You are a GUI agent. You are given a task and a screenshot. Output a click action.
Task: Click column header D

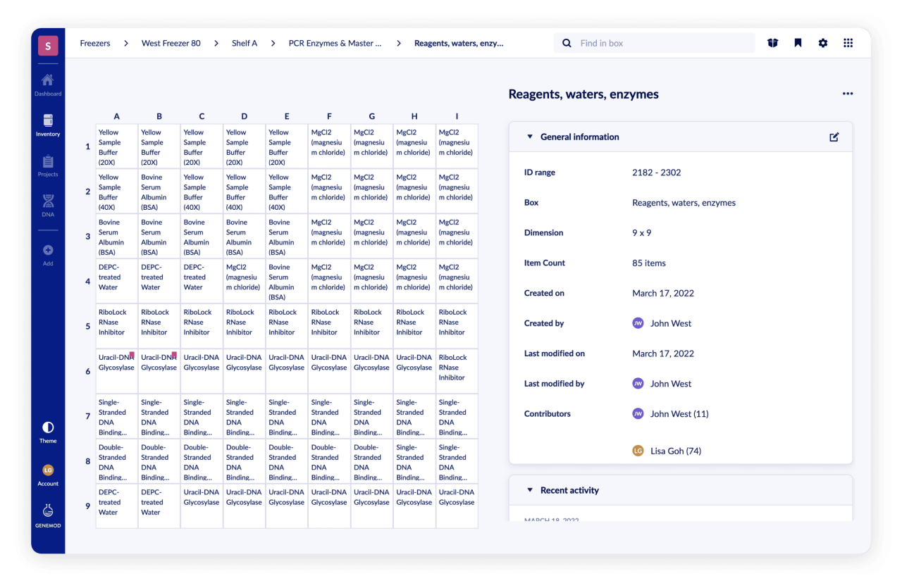(x=245, y=117)
